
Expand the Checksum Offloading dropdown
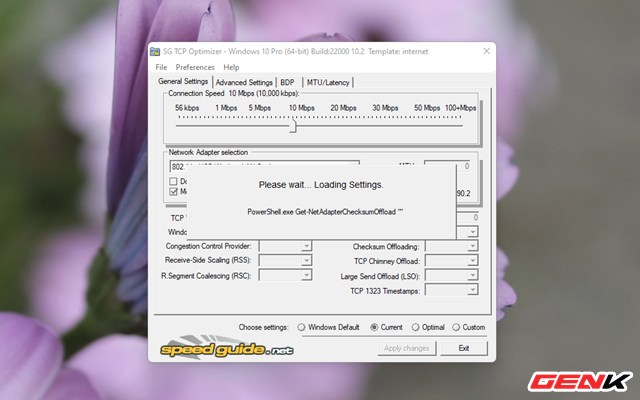pos(472,246)
